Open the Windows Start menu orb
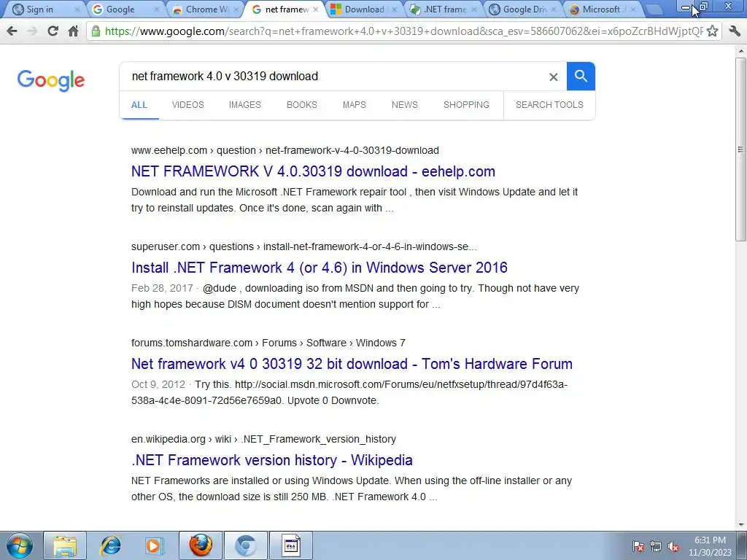The height and width of the screenshot is (560, 747). [x=20, y=545]
